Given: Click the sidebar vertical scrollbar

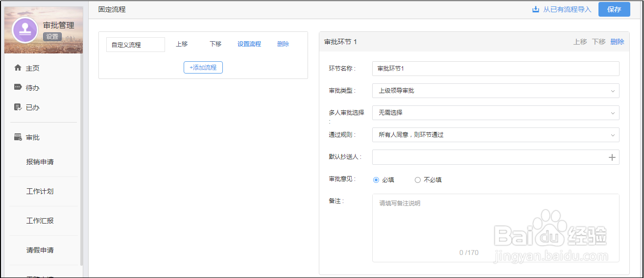Looking at the screenshot, I should 81,159.
